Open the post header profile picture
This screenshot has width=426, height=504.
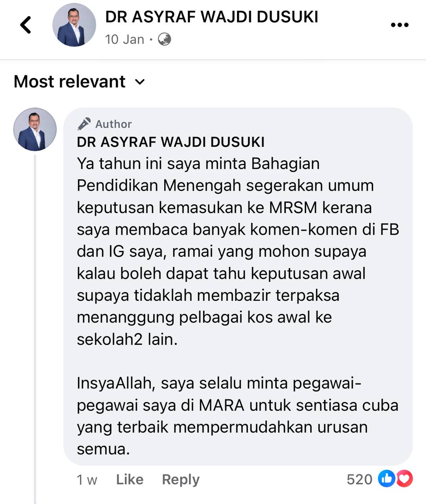pyautogui.click(x=74, y=25)
